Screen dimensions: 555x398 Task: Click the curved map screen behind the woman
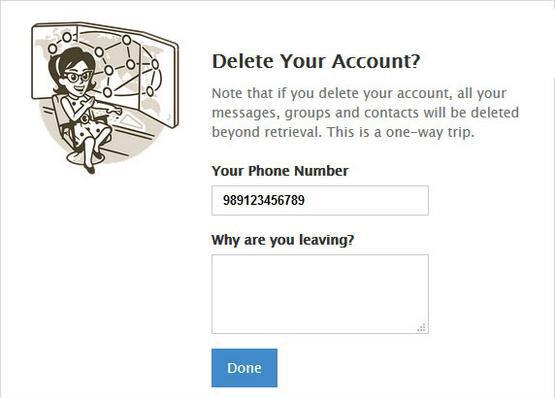pyautogui.click(x=106, y=73)
